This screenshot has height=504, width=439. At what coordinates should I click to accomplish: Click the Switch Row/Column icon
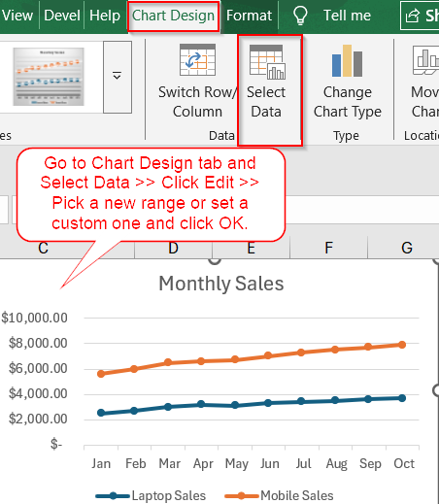point(197,60)
